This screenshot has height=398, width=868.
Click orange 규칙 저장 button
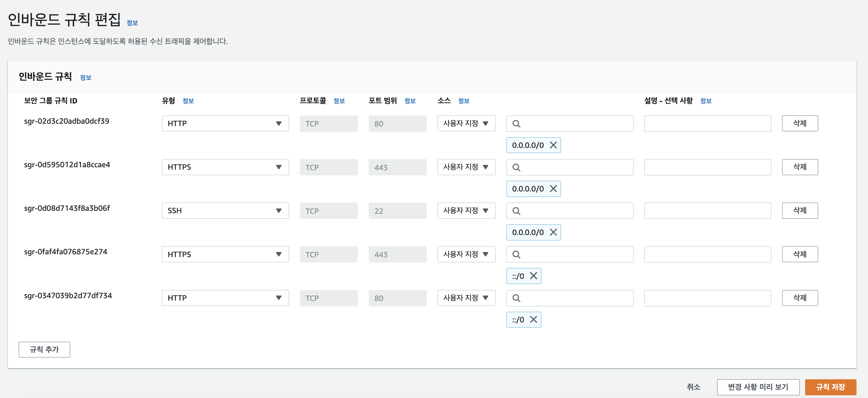(x=830, y=387)
